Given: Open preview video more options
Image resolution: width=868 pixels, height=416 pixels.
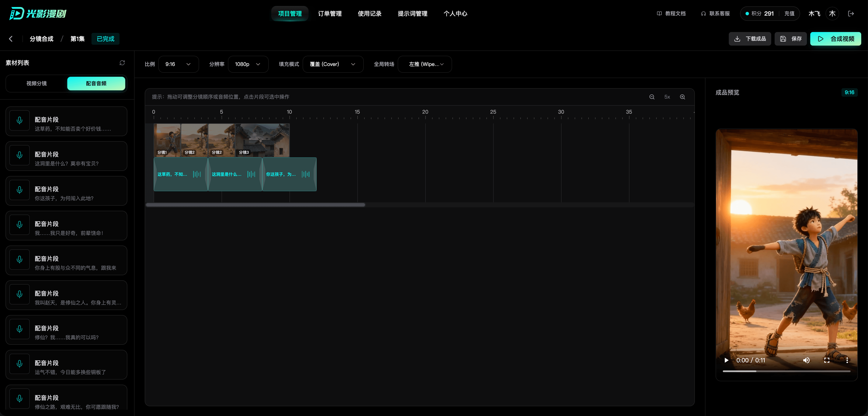Looking at the screenshot, I should [x=847, y=360].
